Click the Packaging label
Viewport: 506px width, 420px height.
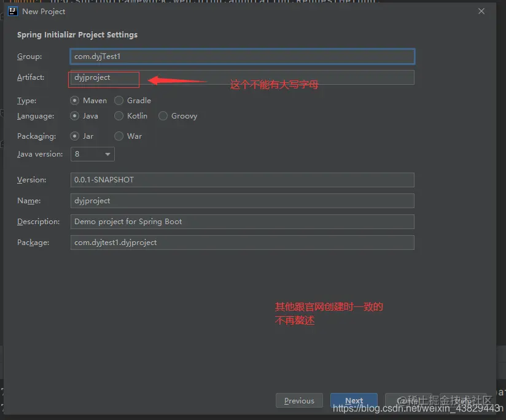(x=36, y=136)
